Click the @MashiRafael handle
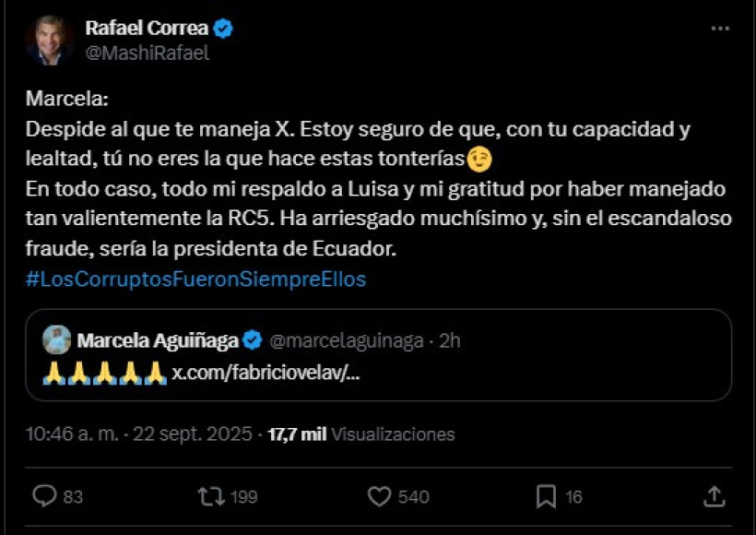The height and width of the screenshot is (535, 756). pyautogui.click(x=148, y=53)
